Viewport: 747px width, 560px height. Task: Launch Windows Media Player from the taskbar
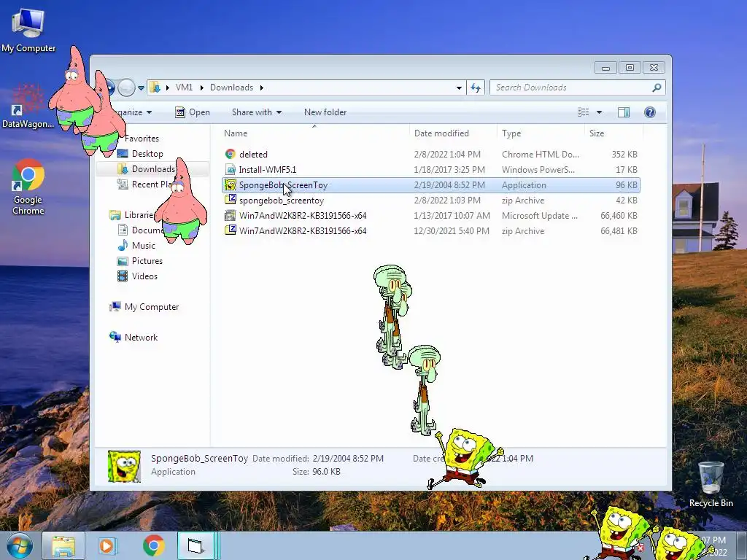tap(107, 545)
